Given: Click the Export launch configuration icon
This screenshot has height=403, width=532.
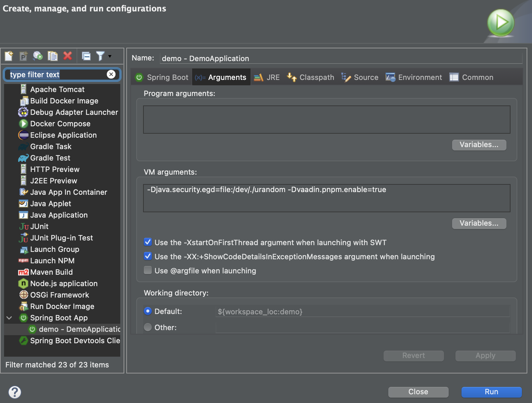Looking at the screenshot, I should (38, 56).
